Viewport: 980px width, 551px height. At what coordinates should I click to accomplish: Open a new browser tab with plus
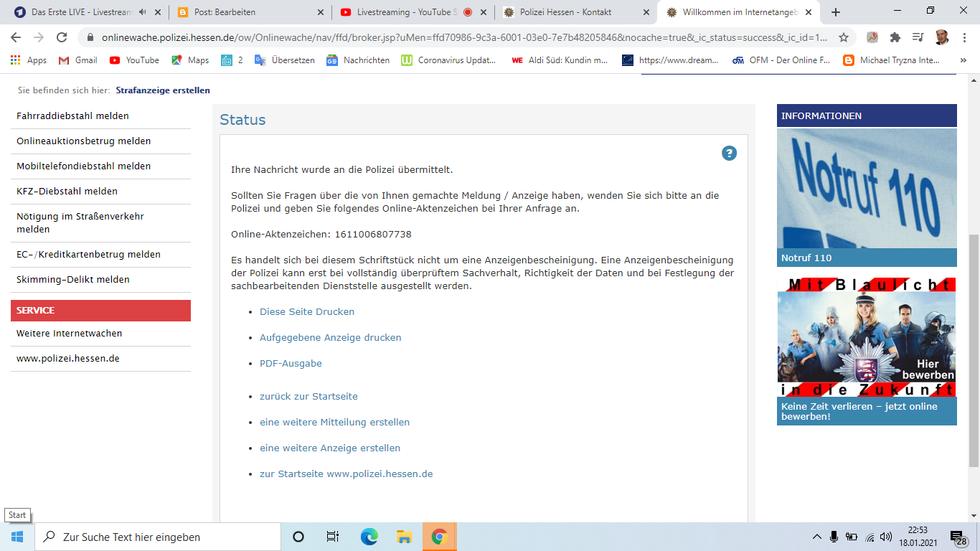[x=835, y=12]
